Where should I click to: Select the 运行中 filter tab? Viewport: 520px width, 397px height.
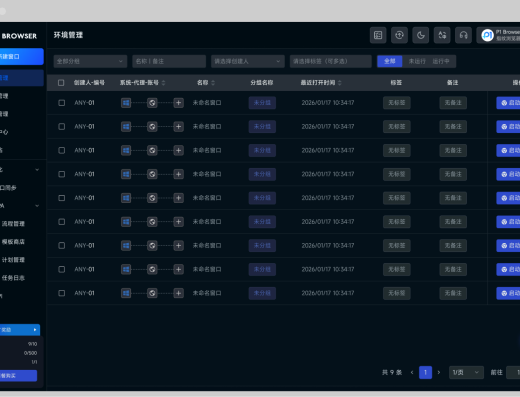(x=441, y=61)
